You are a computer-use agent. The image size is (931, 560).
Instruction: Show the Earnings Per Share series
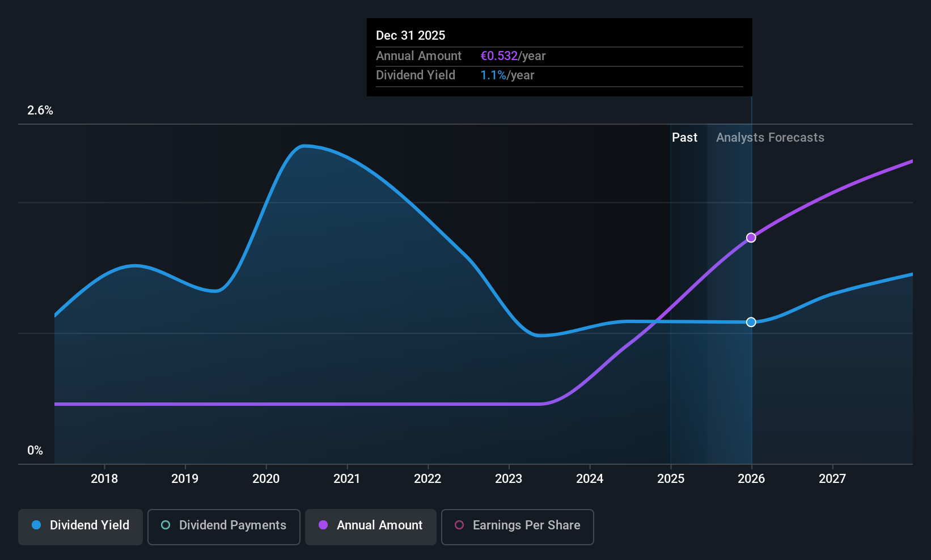pyautogui.click(x=518, y=527)
